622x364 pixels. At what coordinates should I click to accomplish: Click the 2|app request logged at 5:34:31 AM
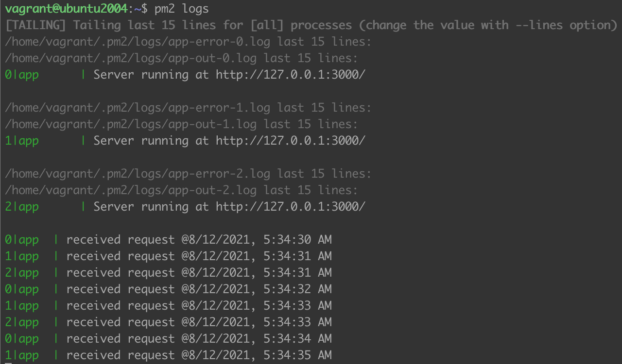199,273
